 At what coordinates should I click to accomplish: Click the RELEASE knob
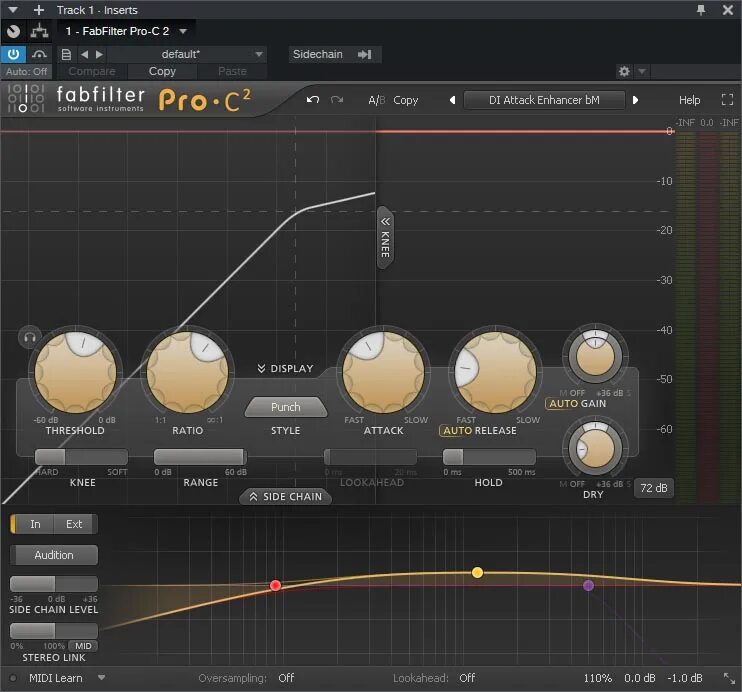495,372
